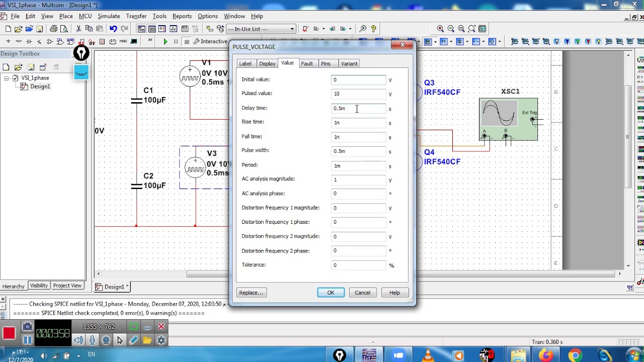
Task: Click the Replace... button
Action: [x=251, y=293]
